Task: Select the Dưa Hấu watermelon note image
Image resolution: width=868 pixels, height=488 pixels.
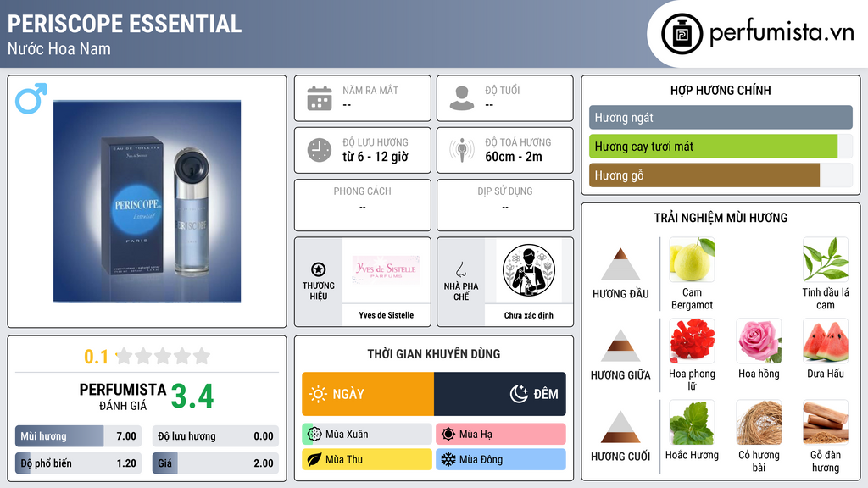Action: (826, 341)
